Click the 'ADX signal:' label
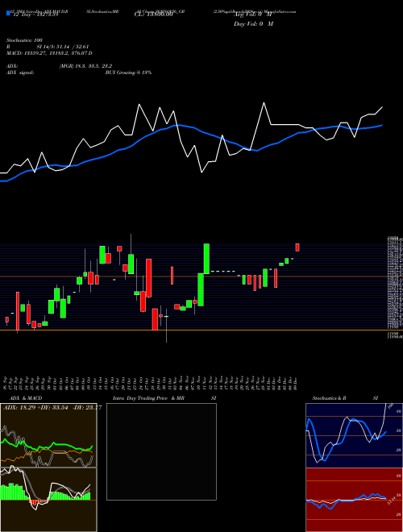 pyautogui.click(x=19, y=73)
